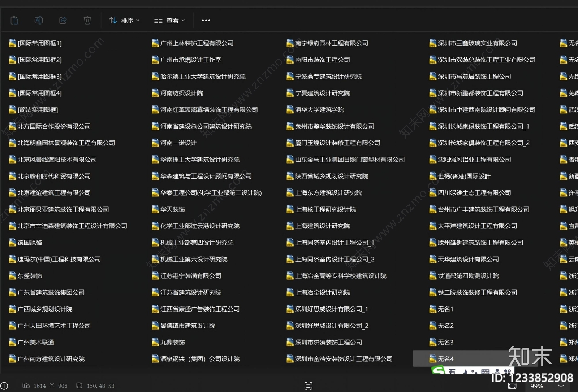Select the file 广州美术联通
Screen dimensions: 578x392
tap(31, 342)
